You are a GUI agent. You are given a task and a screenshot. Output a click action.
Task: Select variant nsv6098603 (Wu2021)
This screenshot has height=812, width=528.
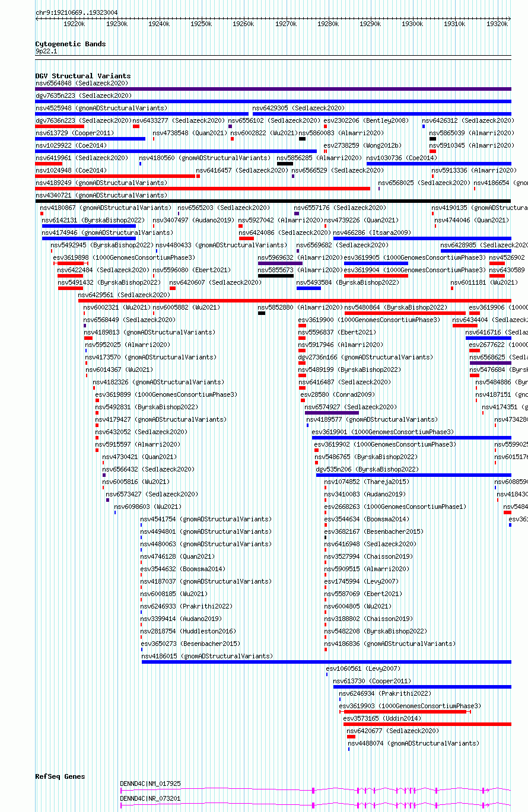[x=148, y=507]
